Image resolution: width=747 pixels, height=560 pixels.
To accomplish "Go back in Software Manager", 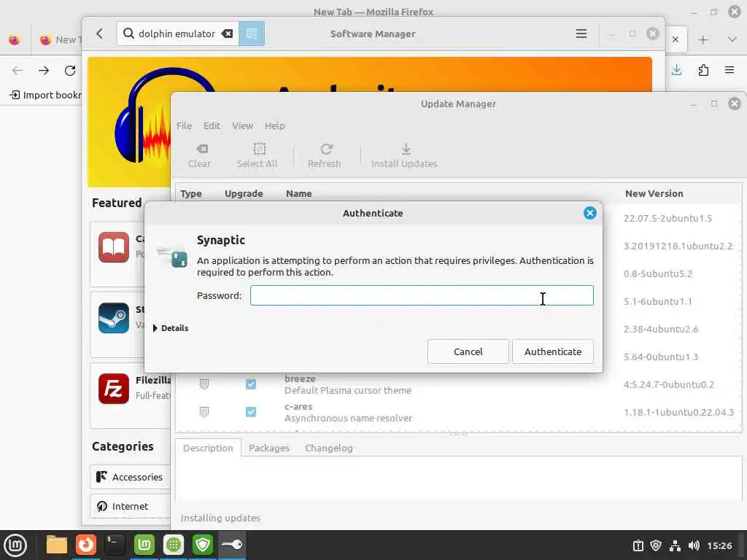I will (x=99, y=34).
